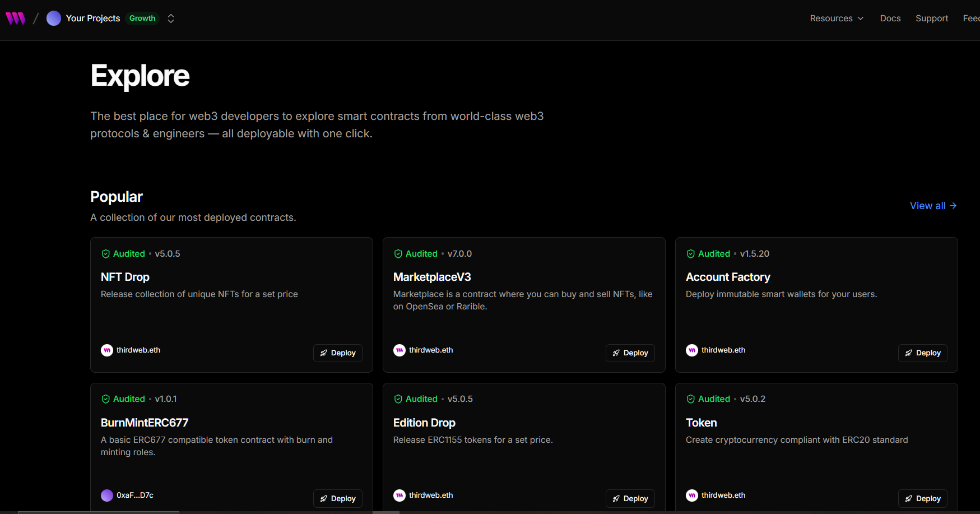980x514 pixels.
Task: Click the horizontal scrollbar at the bottom
Action: point(98,512)
